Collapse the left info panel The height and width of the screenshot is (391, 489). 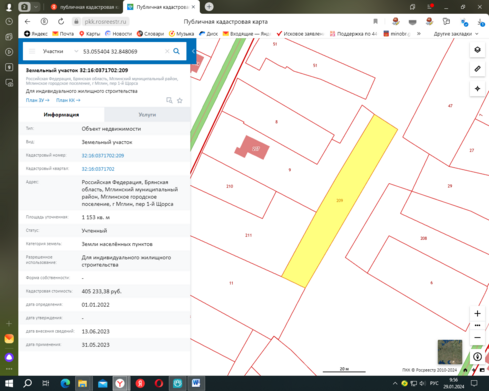[193, 51]
